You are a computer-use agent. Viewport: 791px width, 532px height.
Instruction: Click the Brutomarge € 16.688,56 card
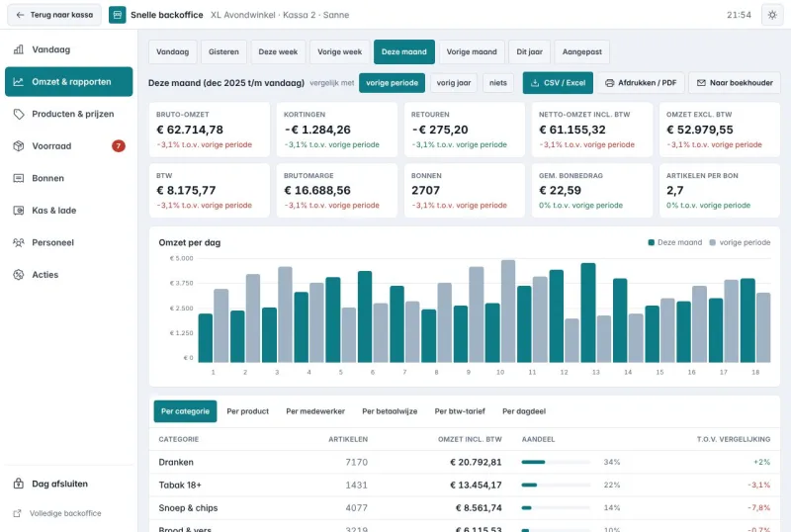[x=336, y=191]
